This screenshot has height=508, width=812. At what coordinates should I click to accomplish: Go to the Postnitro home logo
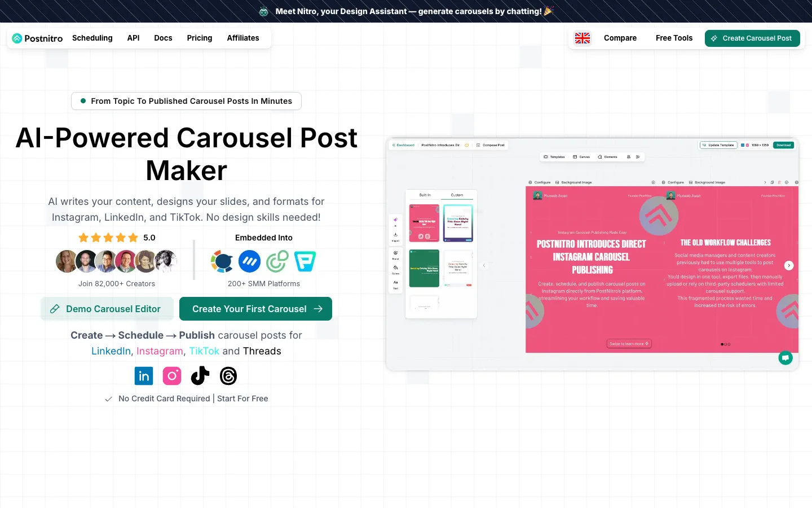[x=37, y=38]
